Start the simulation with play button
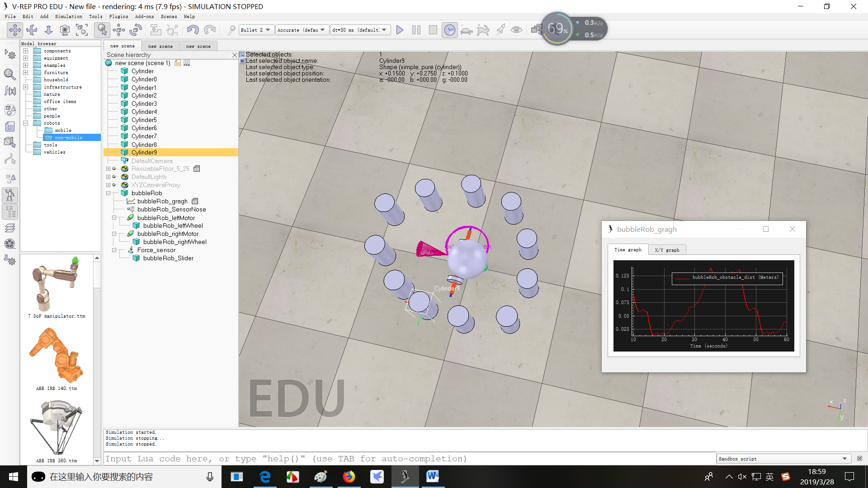Image resolution: width=868 pixels, height=488 pixels. point(400,30)
